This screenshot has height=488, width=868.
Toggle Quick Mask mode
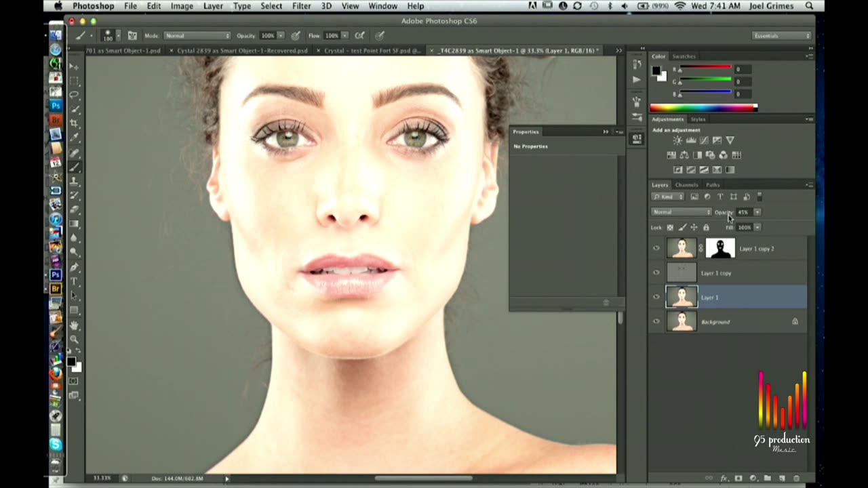pyautogui.click(x=74, y=381)
